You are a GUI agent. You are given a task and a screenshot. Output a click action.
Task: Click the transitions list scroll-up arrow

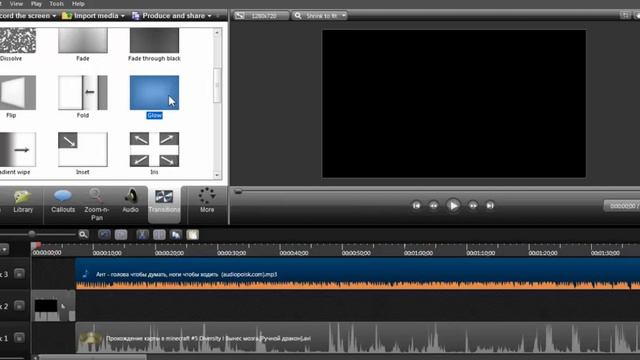click(x=217, y=32)
